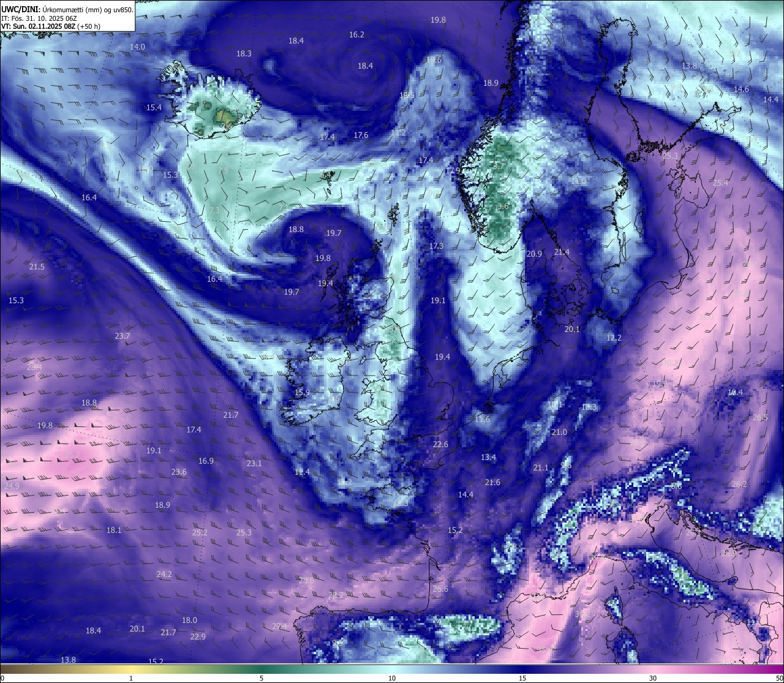
Task: Select the 11.6 value near the Netherlands
Action: click(x=483, y=420)
